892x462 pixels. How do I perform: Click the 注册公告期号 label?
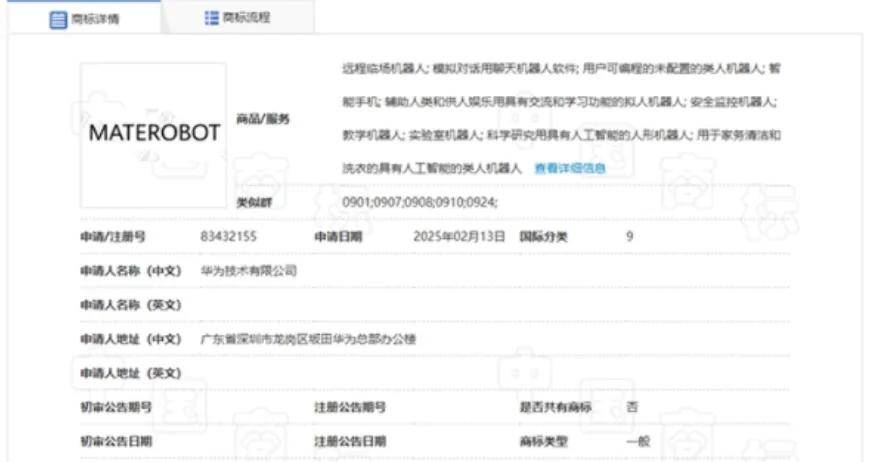click(x=350, y=407)
